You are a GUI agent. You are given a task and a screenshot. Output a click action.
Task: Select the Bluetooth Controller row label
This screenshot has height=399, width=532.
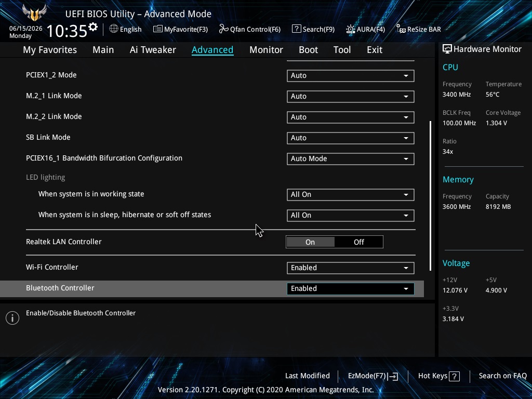60,288
